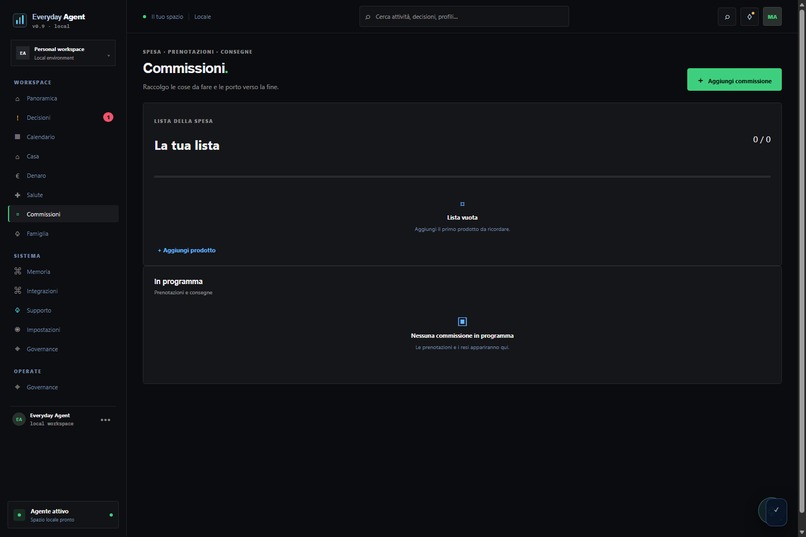Image resolution: width=806 pixels, height=537 pixels.
Task: Click the notifications icon in the top bar
Action: 749,17
